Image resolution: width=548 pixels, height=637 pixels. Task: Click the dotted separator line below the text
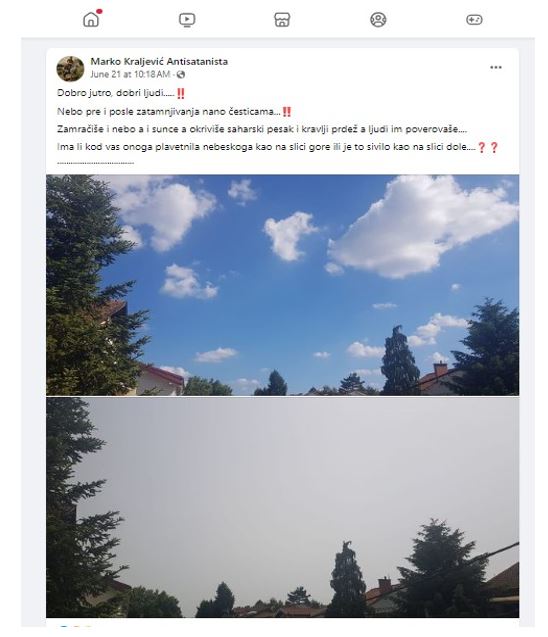(95, 163)
